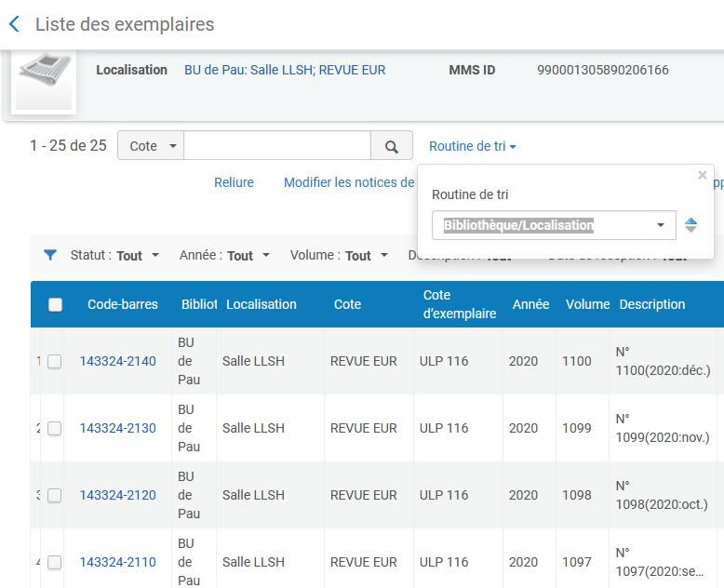Expand the Bibliothèque/Localisation sort combo box

(554, 225)
